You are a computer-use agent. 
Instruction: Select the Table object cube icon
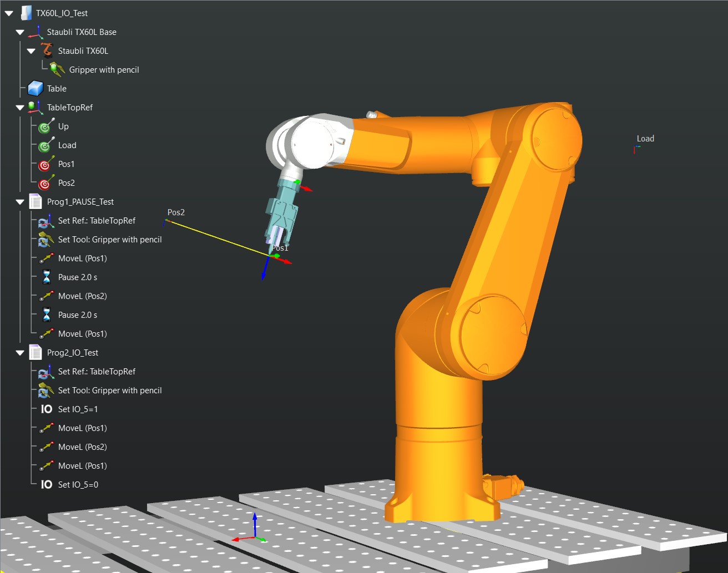(x=36, y=88)
